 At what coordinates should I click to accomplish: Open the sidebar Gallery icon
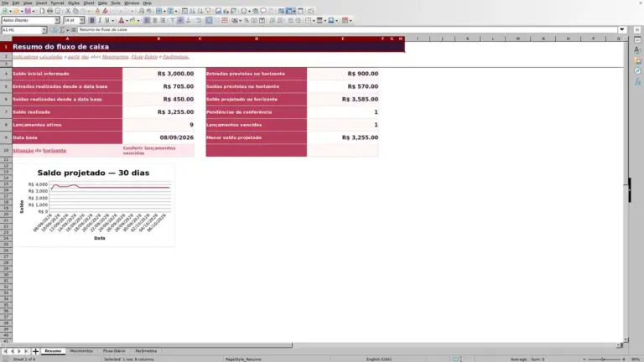point(637,60)
